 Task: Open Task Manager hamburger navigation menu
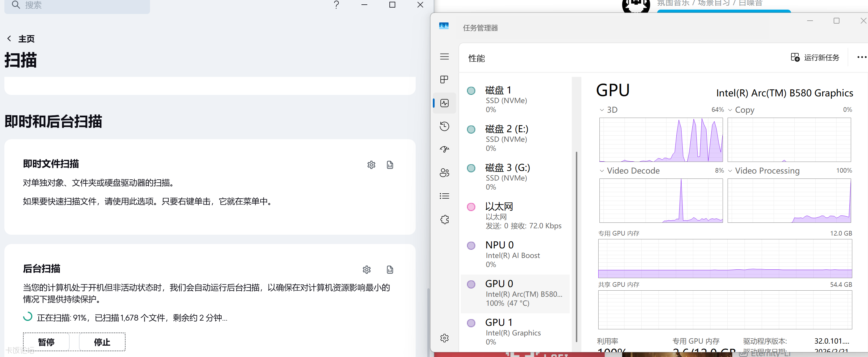pyautogui.click(x=444, y=56)
